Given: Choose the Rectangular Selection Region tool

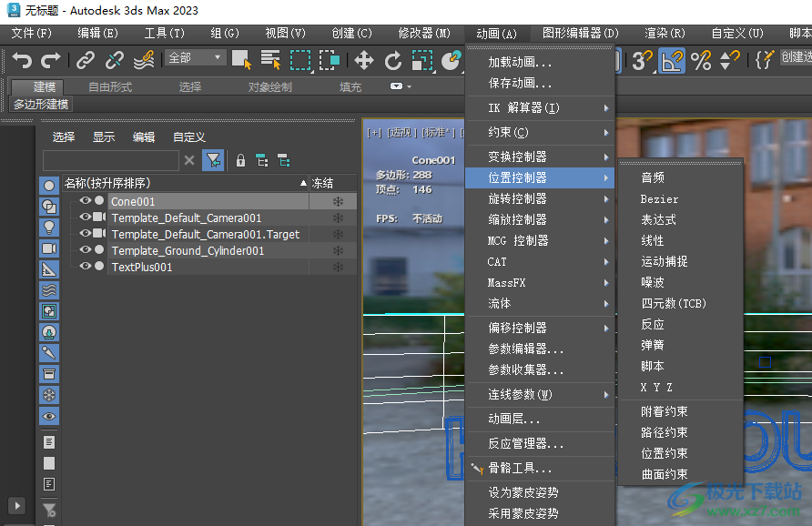Looking at the screenshot, I should point(300,60).
